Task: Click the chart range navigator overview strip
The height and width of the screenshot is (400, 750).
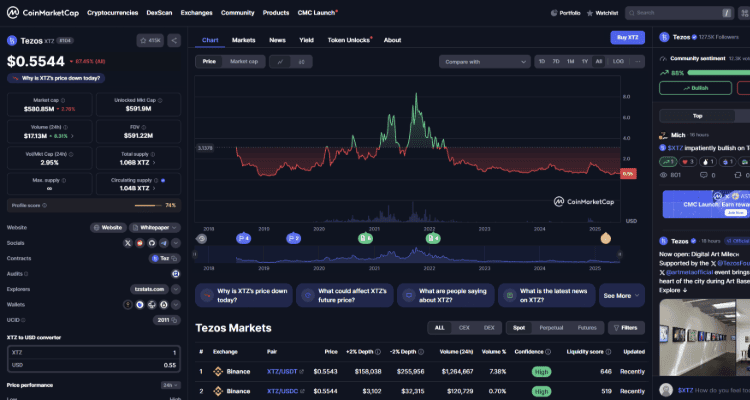Action: point(407,255)
